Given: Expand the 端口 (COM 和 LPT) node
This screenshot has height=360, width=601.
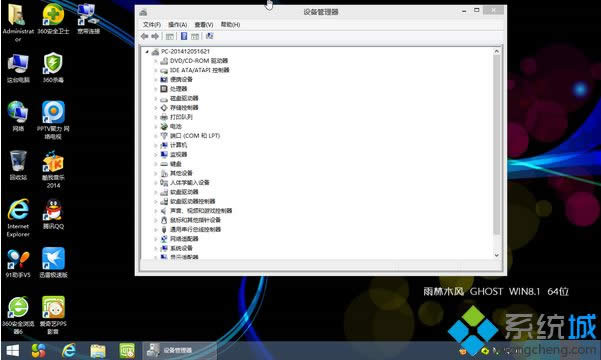Looking at the screenshot, I should (155, 136).
